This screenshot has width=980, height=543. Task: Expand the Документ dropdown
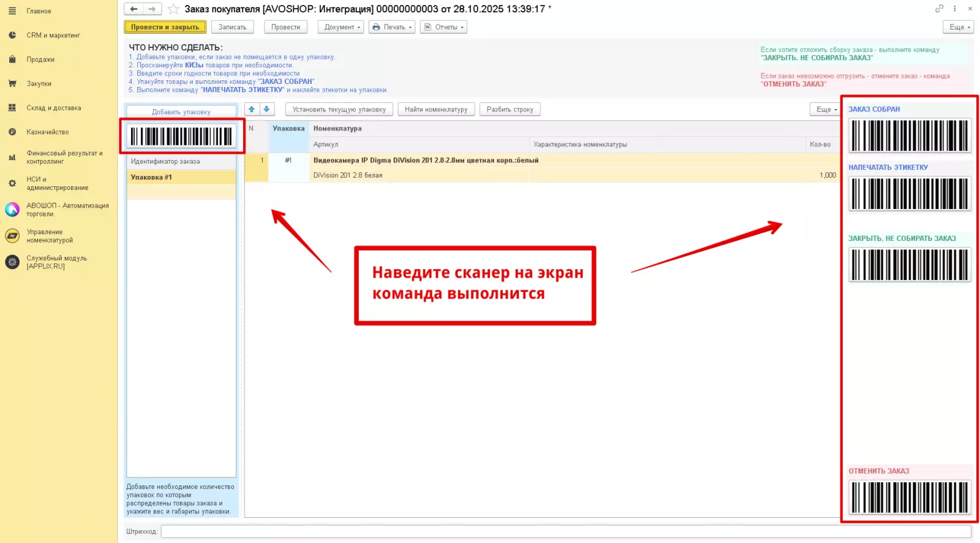click(341, 27)
